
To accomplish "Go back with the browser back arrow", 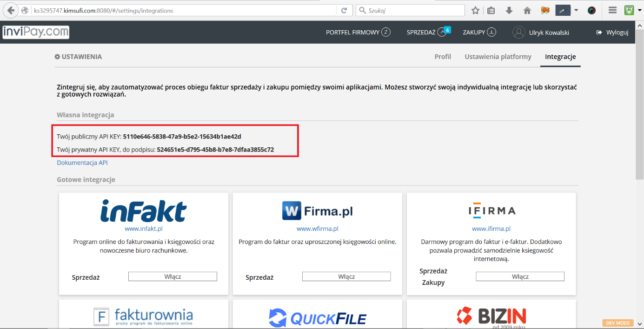I will click(10, 10).
